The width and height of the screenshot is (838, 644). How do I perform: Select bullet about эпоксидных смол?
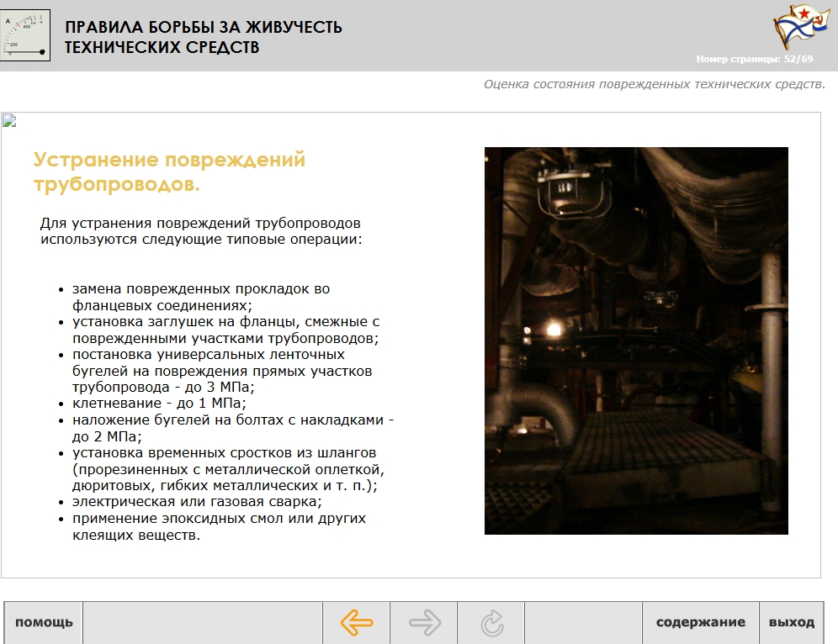click(x=219, y=526)
